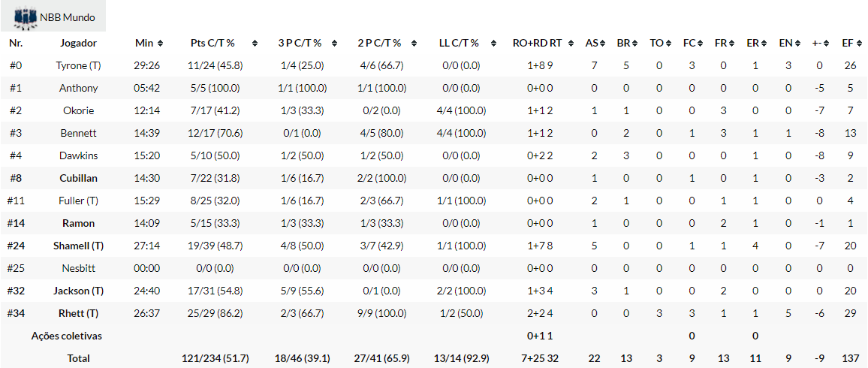868x368 pixels.
Task: Open Shamell (T) player link
Action: 78,246
